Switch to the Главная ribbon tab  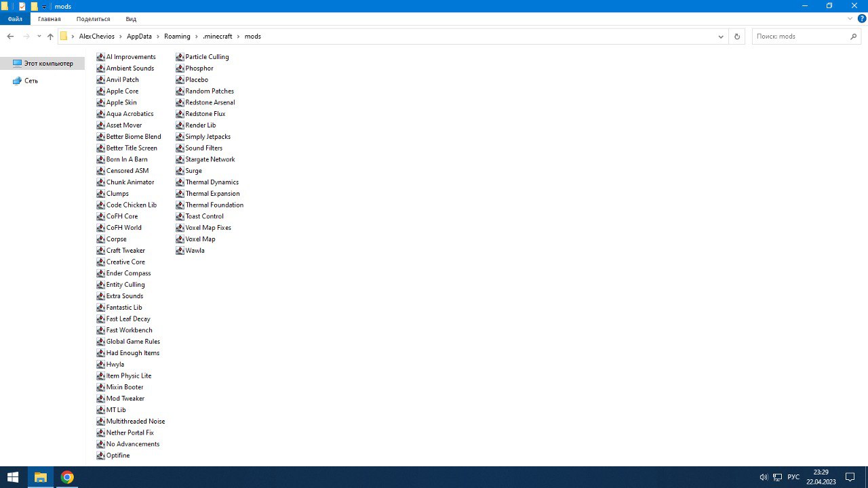click(50, 19)
